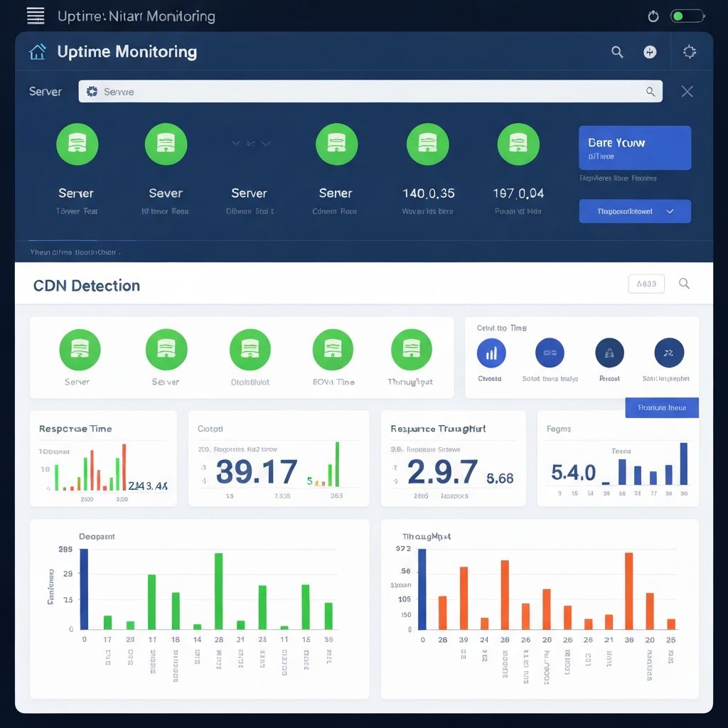Open the magnifier icon beside CDN Detection heading

pos(684,283)
